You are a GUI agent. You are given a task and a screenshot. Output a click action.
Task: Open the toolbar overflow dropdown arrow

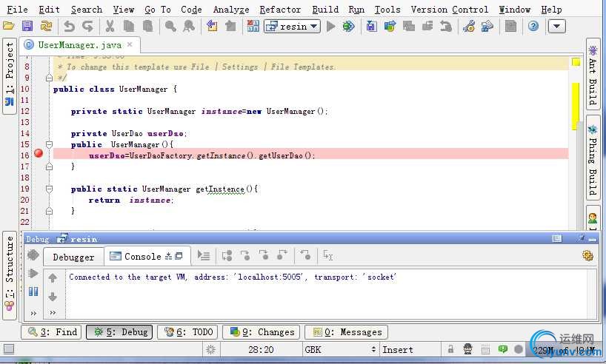[557, 26]
